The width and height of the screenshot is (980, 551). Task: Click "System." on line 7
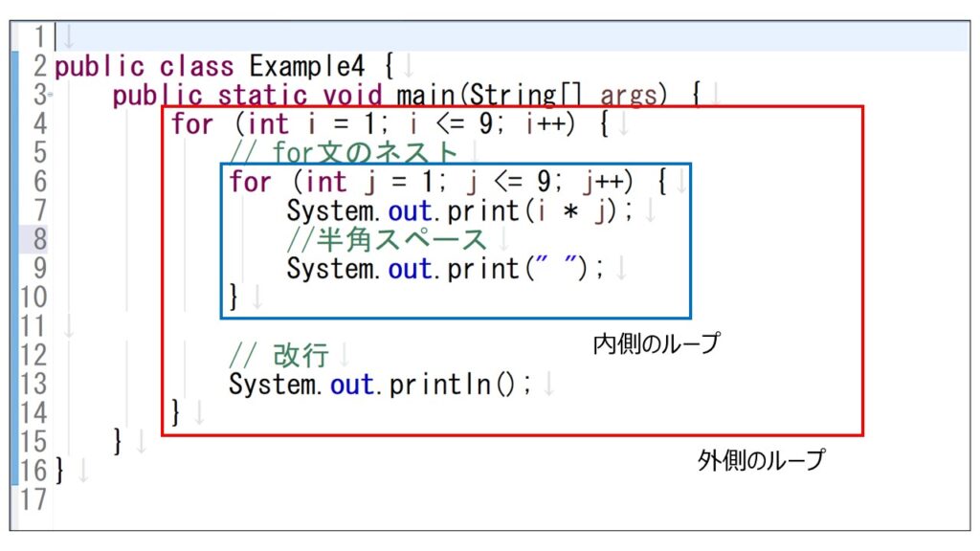(x=334, y=210)
